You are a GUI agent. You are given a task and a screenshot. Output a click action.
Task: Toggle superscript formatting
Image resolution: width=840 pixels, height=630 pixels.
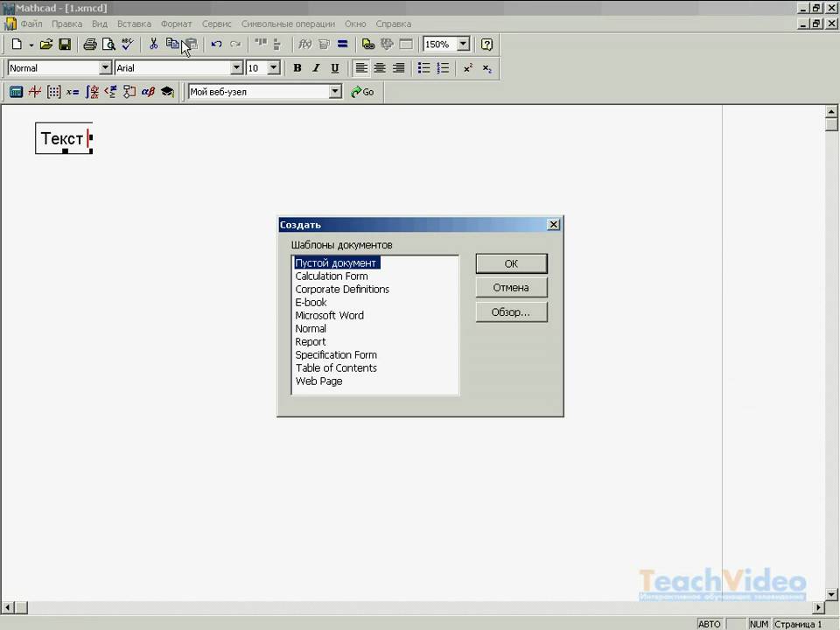coord(468,68)
